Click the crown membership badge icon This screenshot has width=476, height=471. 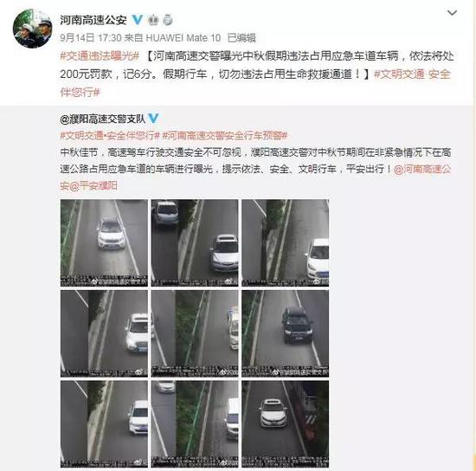(153, 20)
